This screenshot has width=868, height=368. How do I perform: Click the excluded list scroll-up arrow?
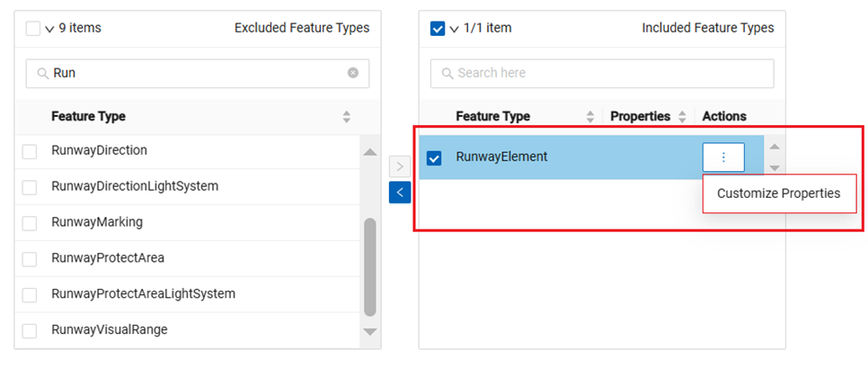tap(370, 152)
